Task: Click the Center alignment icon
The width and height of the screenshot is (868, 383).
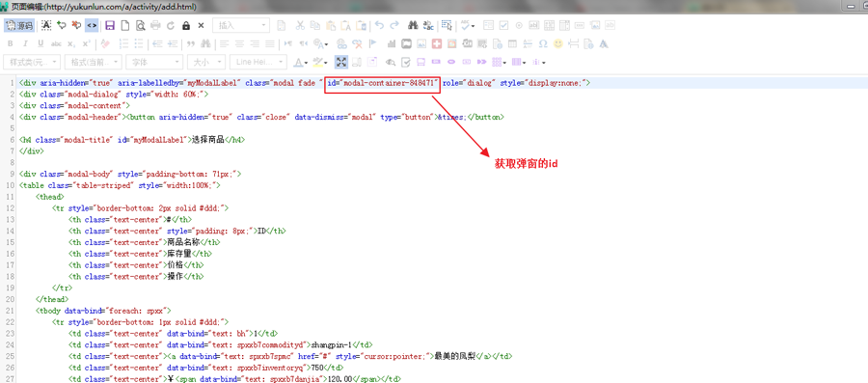Action: tap(239, 43)
